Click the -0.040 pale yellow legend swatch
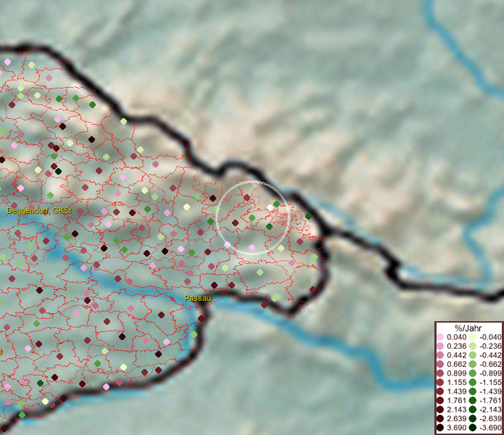Viewport: 504px width, 435px height. 472,337
